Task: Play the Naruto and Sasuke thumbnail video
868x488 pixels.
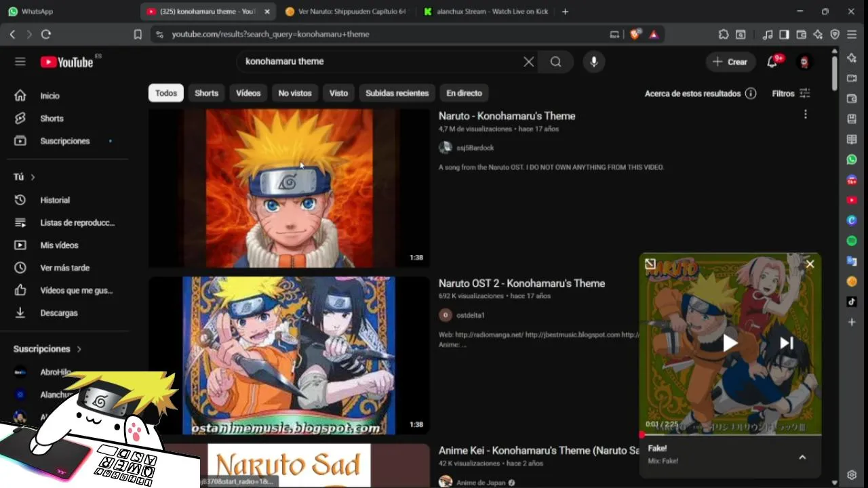Action: (289, 356)
